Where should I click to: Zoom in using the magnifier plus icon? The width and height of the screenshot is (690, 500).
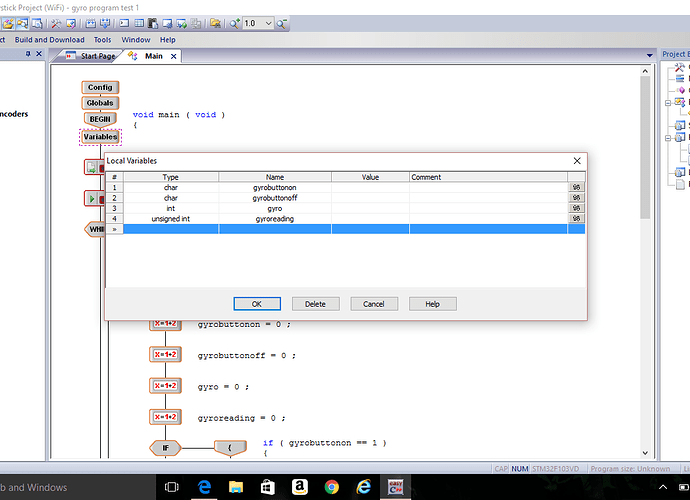pos(235,23)
